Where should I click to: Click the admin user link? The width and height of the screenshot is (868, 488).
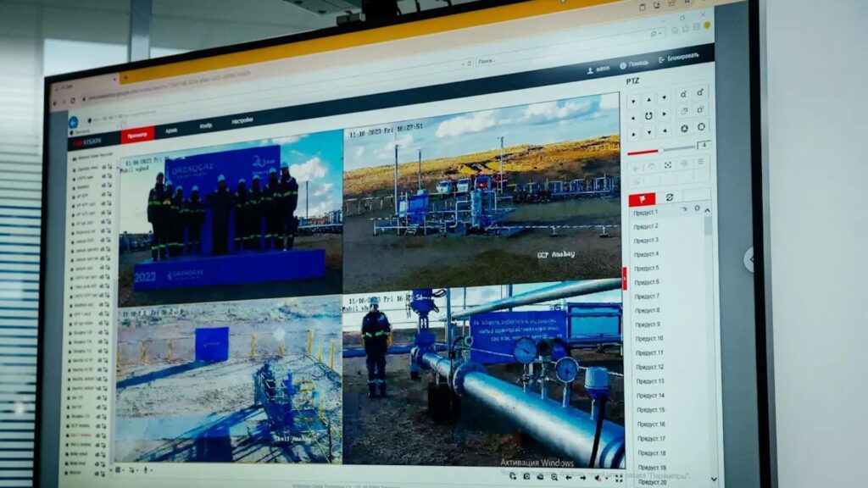tap(598, 69)
